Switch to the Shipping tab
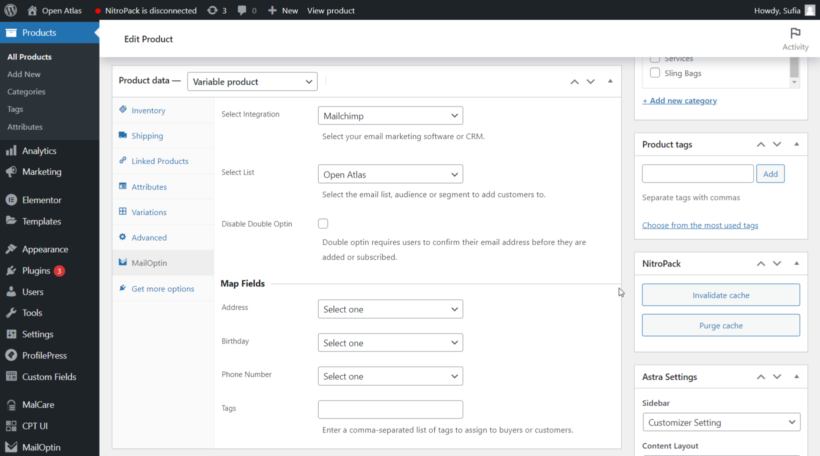820x456 pixels. (x=163, y=136)
